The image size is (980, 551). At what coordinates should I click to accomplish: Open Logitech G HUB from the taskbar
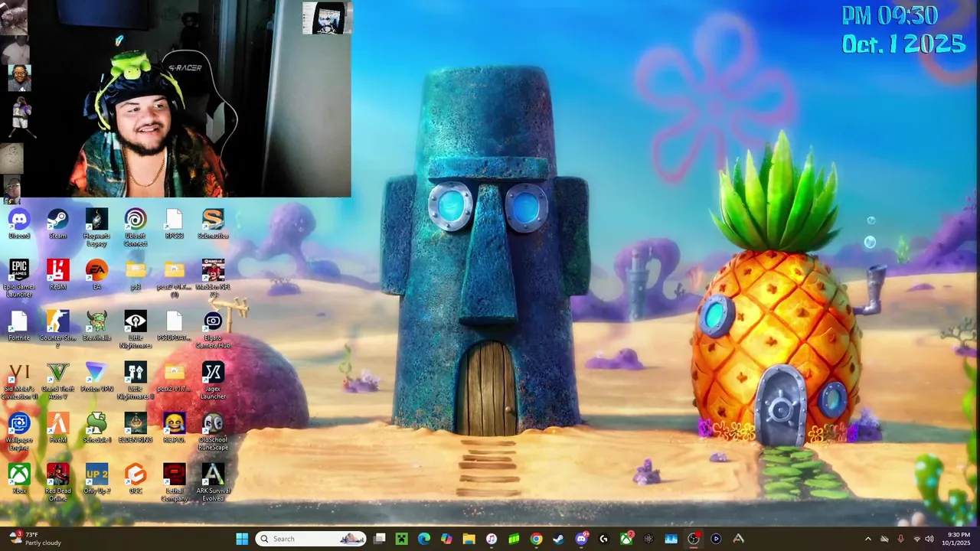[603, 539]
